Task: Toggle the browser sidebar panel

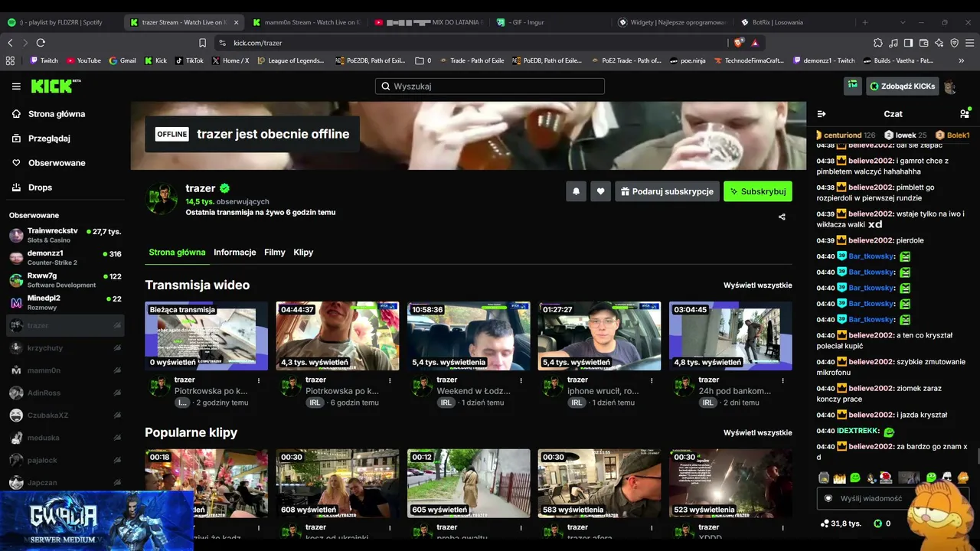Action: pyautogui.click(x=908, y=43)
